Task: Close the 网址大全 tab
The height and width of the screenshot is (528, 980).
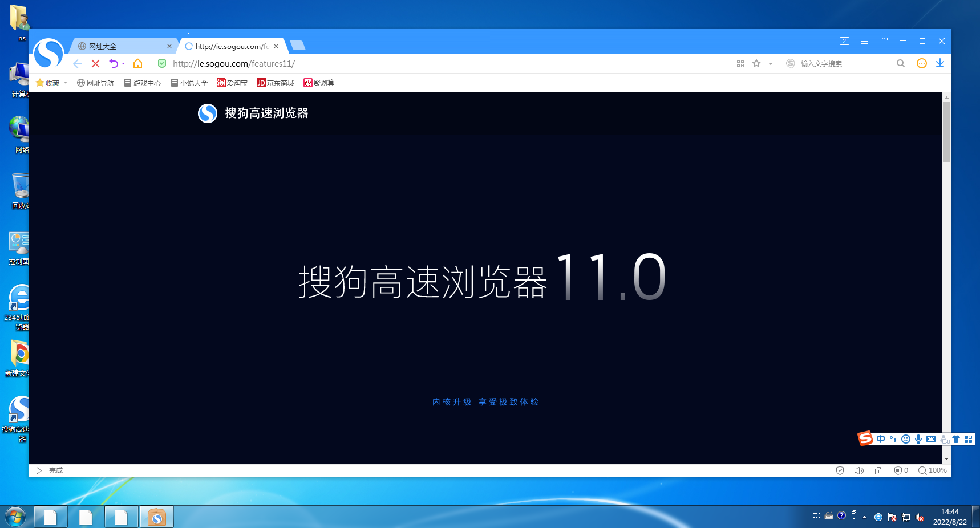Action: (169, 46)
